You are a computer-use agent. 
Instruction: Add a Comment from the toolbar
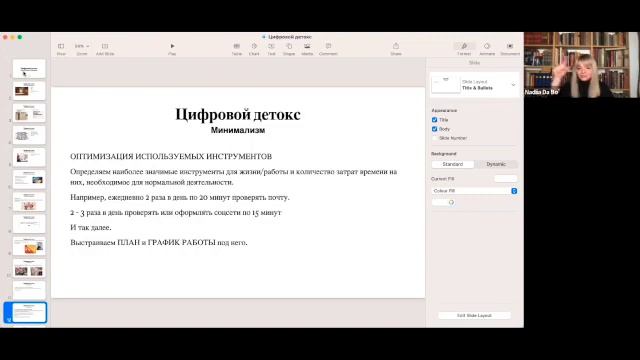click(x=328, y=49)
